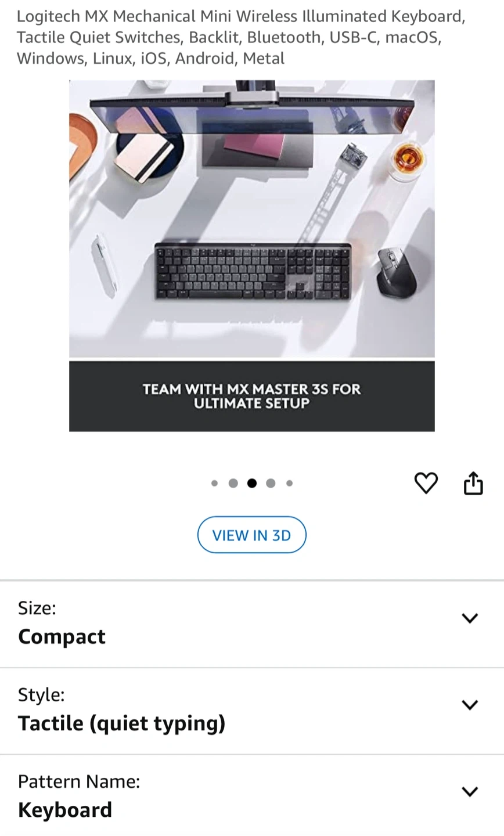Go to first image carousel dot

pyautogui.click(x=215, y=483)
